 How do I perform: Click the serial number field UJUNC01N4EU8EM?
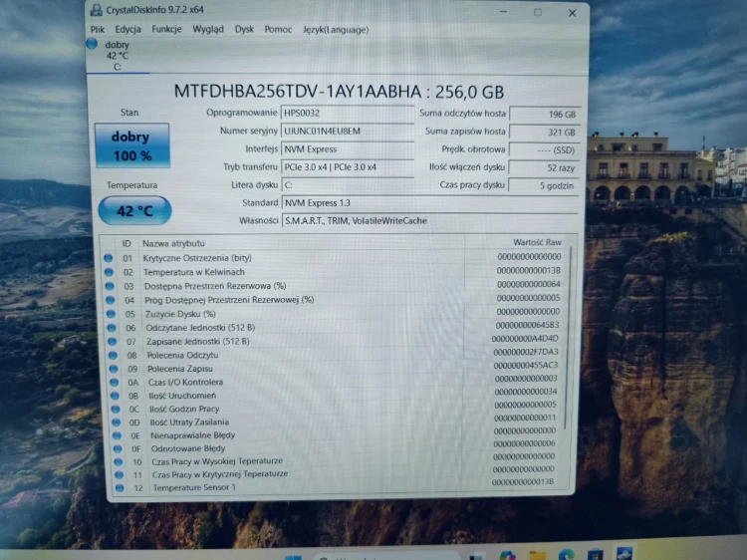coord(348,132)
